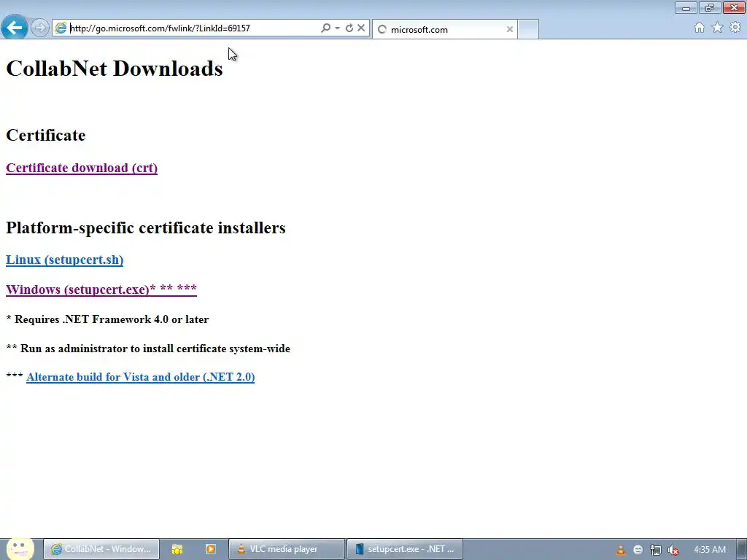Switch to CollabNet Internet Explorer taskbar button
This screenshot has height=560, width=747.
point(101,549)
